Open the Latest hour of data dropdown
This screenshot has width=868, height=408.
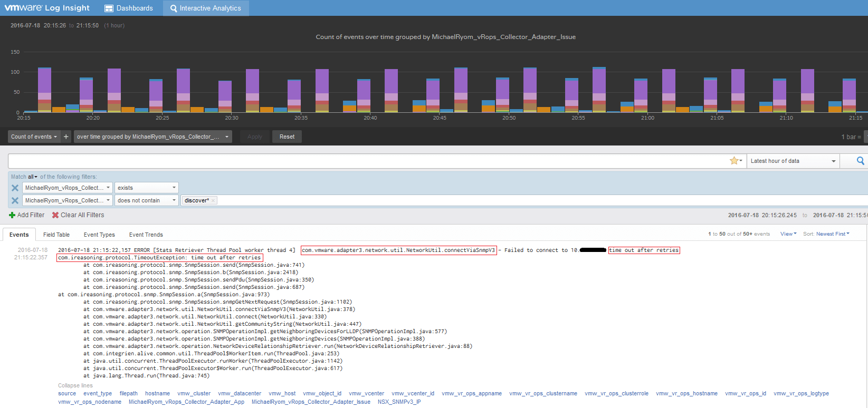[x=793, y=161]
